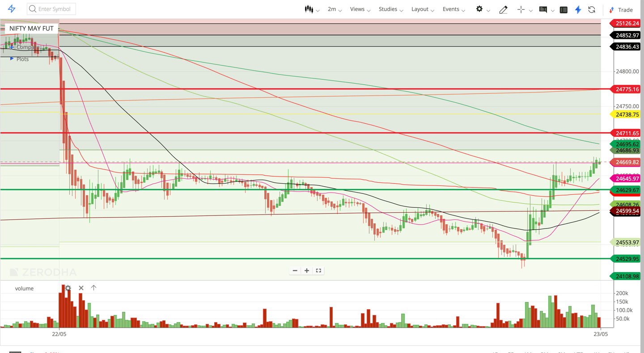The height and width of the screenshot is (353, 644).
Task: Click the 200k volume axis label
Action: pos(622,293)
